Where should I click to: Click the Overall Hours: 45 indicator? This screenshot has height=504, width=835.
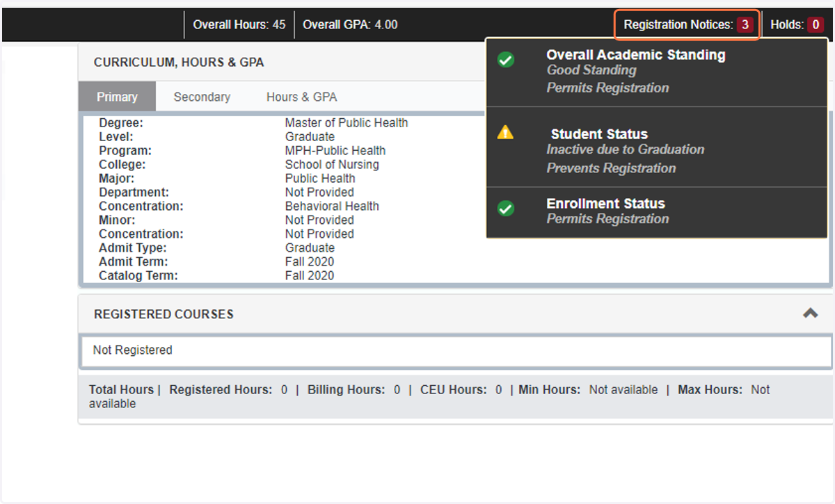click(239, 25)
